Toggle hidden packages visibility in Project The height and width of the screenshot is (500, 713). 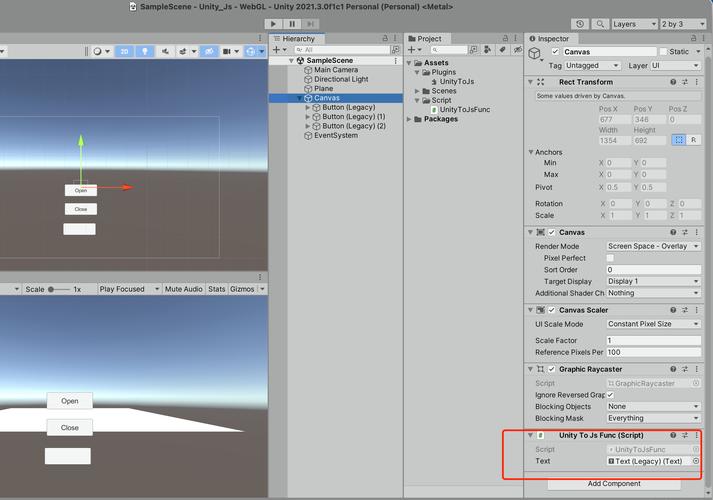click(x=517, y=50)
